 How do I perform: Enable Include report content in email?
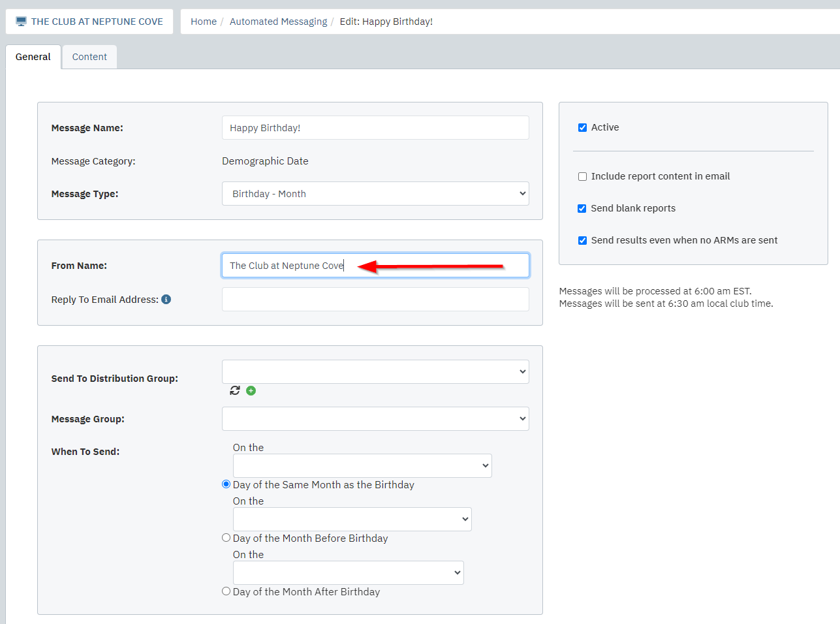(582, 177)
